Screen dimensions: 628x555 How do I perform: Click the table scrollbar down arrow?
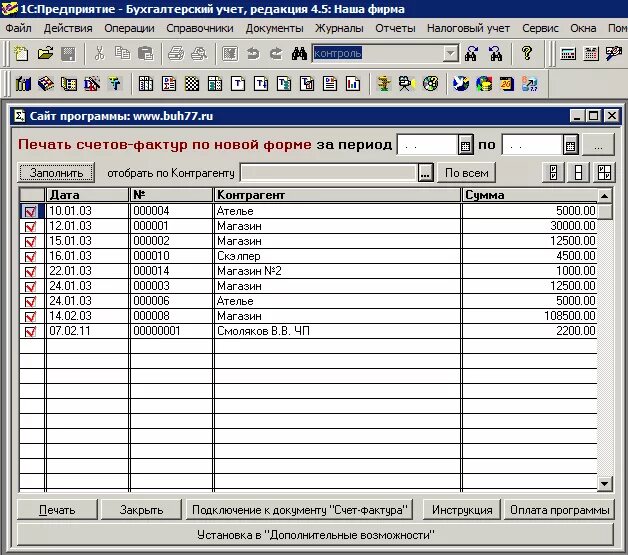pos(604,483)
